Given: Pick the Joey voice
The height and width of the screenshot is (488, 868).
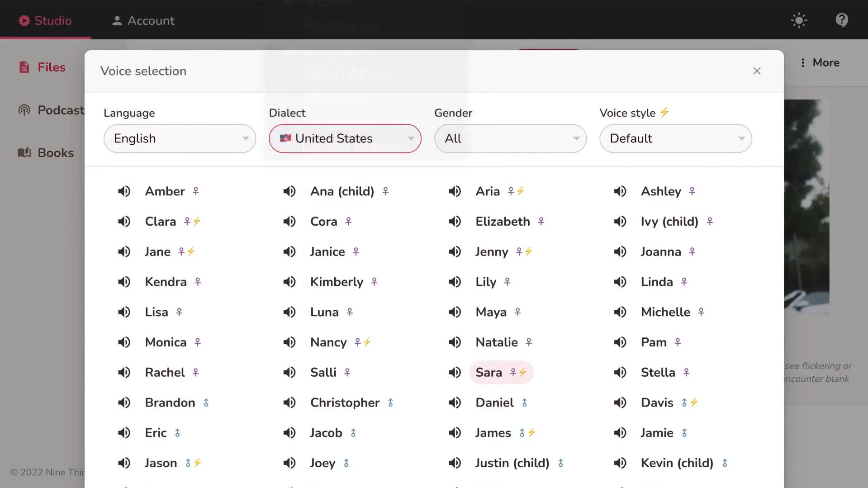Looking at the screenshot, I should (x=323, y=463).
